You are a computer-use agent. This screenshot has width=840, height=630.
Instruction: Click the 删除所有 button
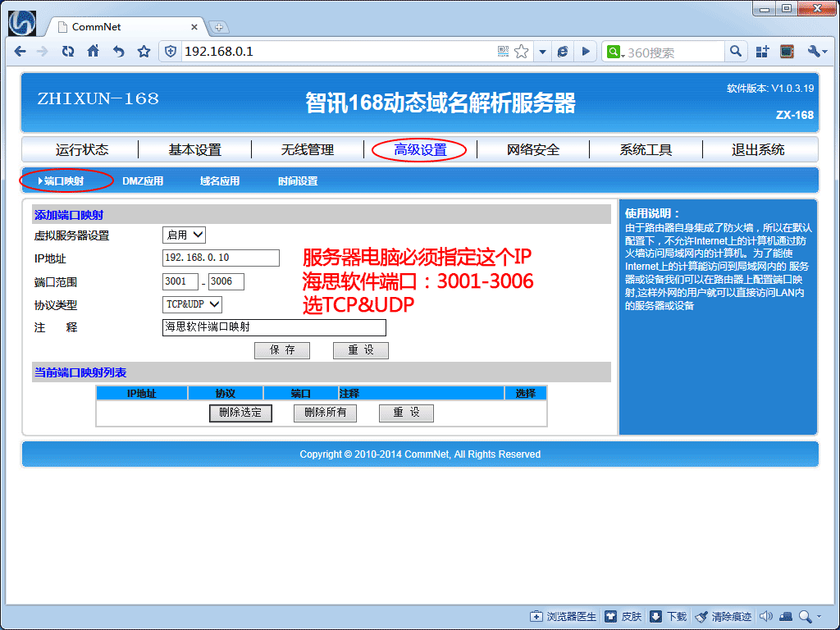point(325,413)
